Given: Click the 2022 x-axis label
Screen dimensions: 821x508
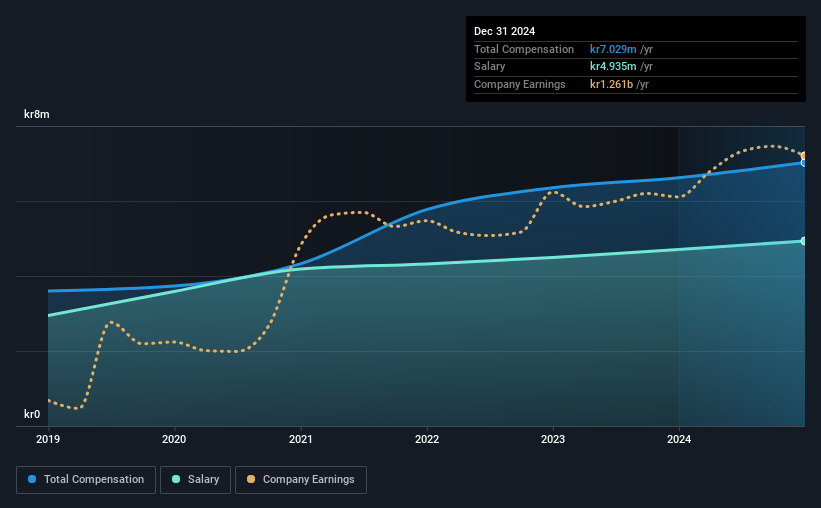Looking at the screenshot, I should 427,439.
